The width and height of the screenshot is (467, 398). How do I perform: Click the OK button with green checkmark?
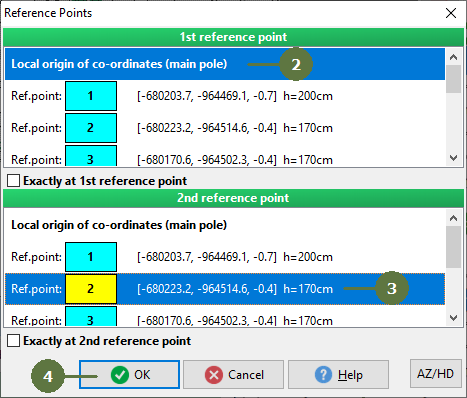point(129,374)
